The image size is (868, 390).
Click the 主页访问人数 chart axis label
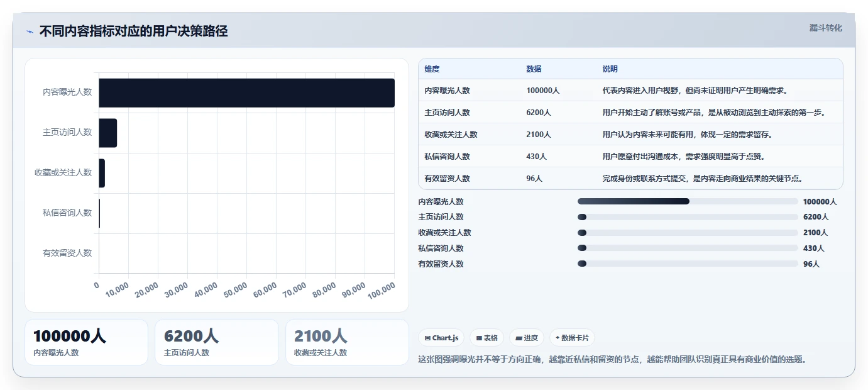click(x=67, y=132)
